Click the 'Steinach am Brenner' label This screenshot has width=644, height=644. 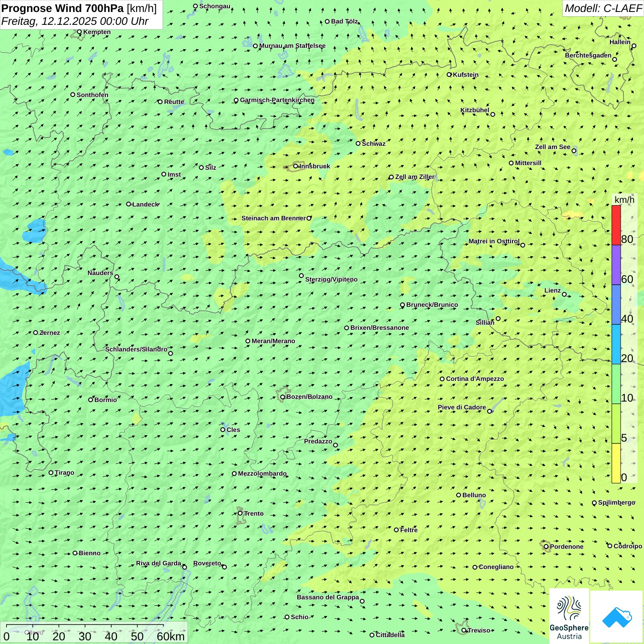[274, 218]
